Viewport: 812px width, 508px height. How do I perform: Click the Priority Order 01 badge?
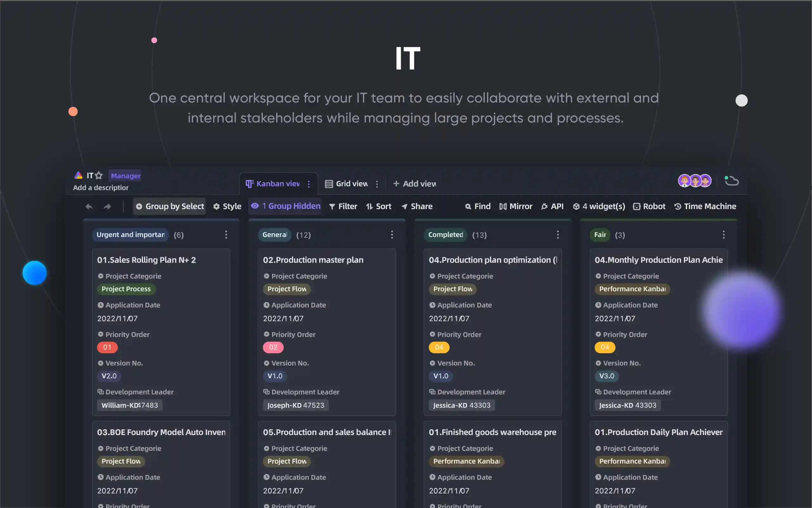[107, 347]
